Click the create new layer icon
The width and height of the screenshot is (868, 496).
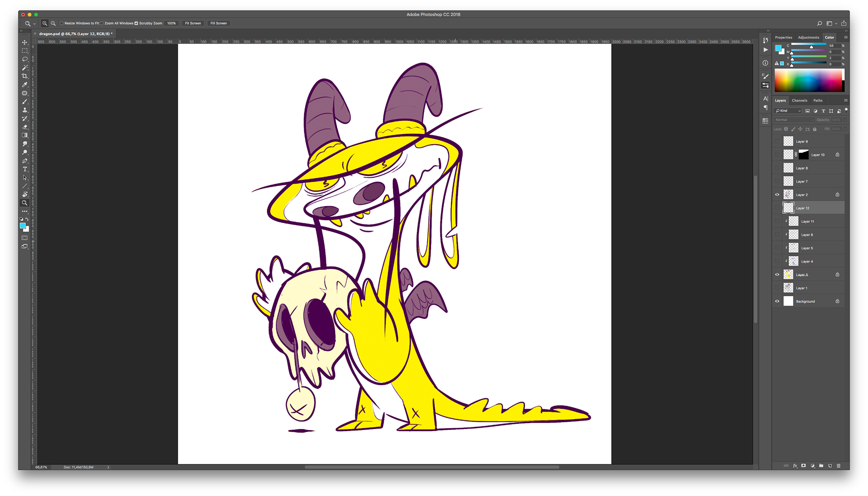[830, 466]
